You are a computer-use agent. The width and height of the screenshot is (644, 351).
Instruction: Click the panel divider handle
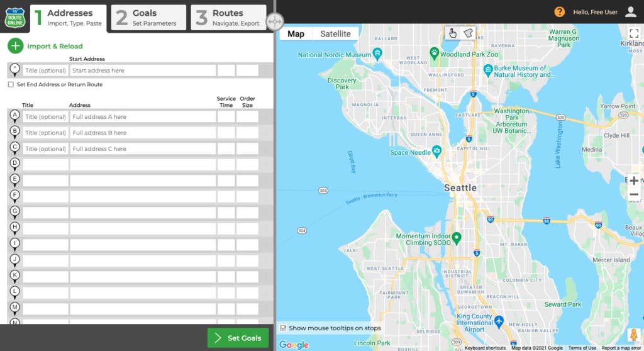[x=275, y=21]
